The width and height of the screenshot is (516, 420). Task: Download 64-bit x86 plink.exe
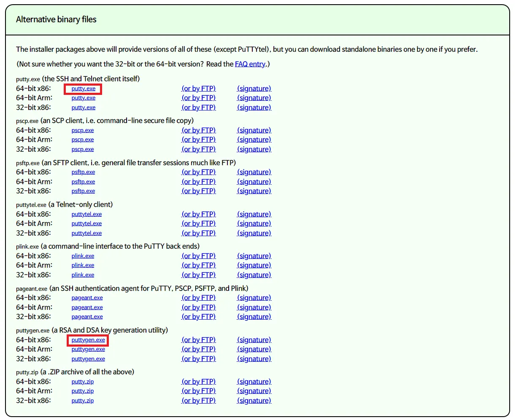point(83,256)
